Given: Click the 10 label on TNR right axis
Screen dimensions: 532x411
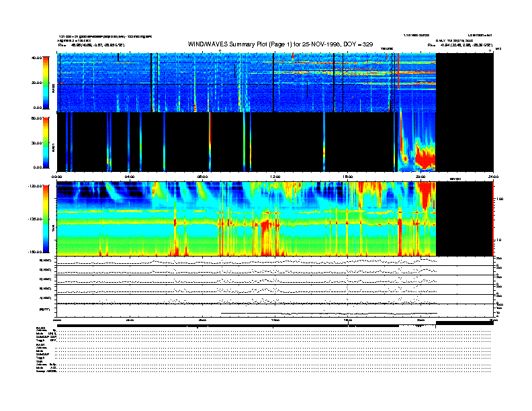Looking at the screenshot, I should pyautogui.click(x=499, y=240).
